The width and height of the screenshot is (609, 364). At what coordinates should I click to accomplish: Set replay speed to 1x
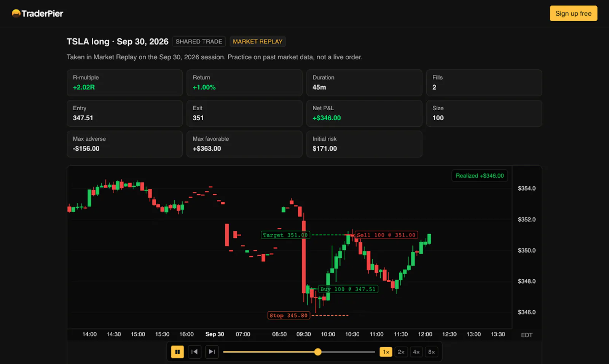386,352
